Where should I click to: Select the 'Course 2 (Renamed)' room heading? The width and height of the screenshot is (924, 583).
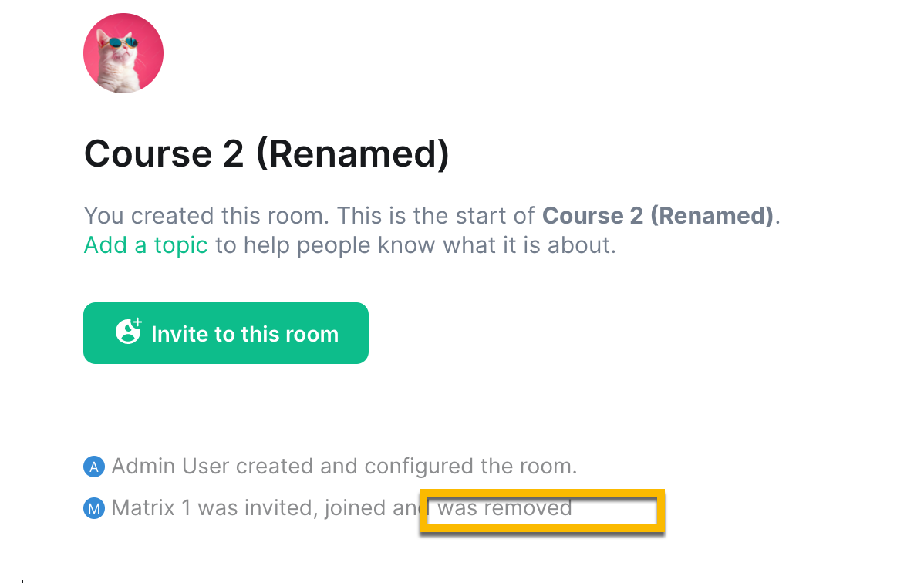266,154
